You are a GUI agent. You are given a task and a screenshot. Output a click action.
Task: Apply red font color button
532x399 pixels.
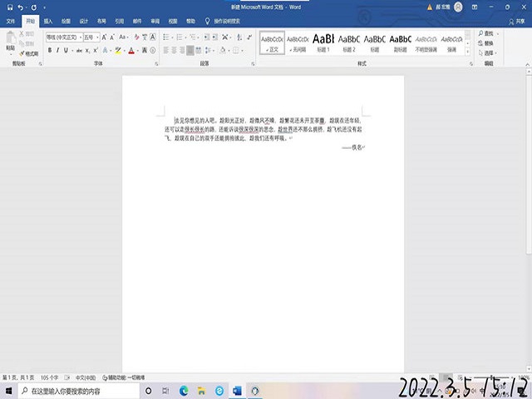pos(131,51)
